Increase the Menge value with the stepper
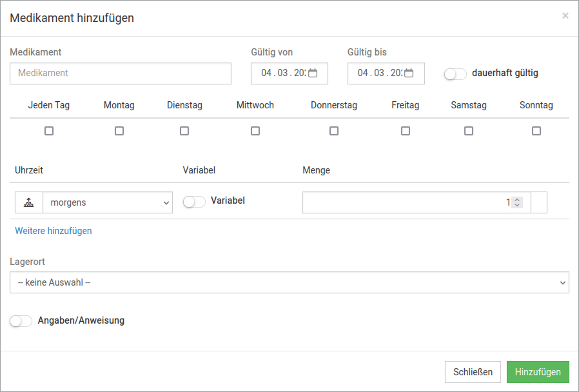579x392 pixels. pos(517,199)
